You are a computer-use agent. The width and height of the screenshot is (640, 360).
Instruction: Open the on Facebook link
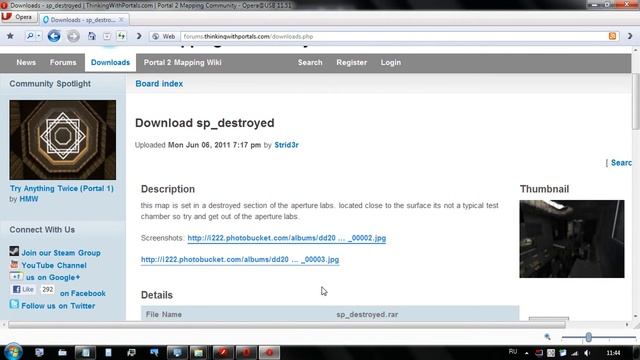click(83, 293)
